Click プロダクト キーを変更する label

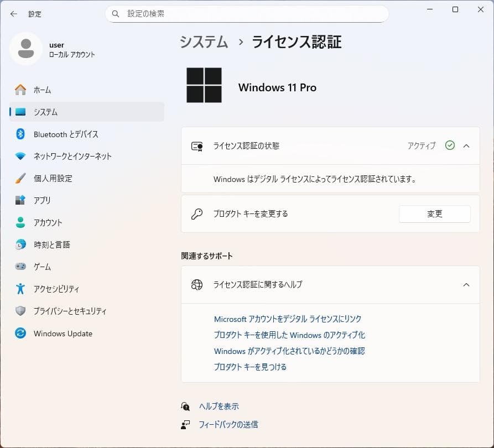click(x=251, y=214)
